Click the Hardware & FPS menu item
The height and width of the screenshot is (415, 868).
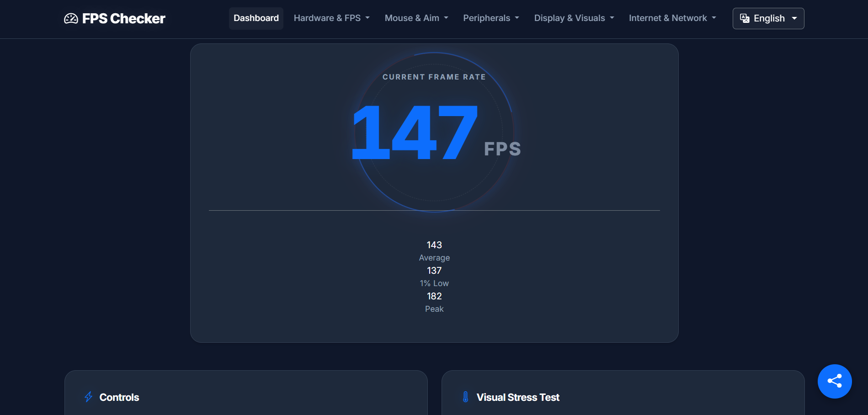331,18
